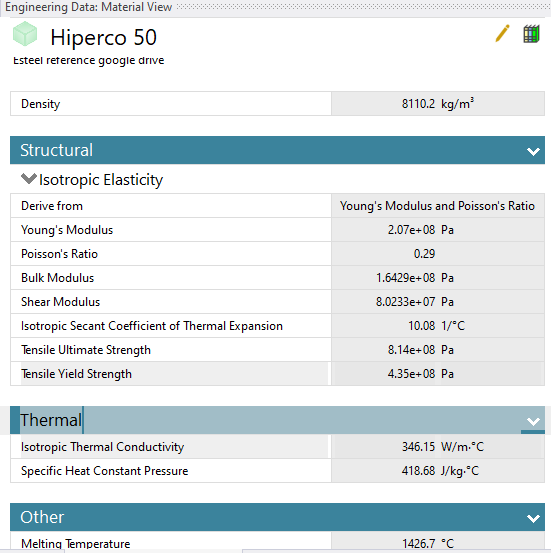Select Specific Heat Constant Pressure label
Viewport: 551px width, 553px height.
coord(104,471)
